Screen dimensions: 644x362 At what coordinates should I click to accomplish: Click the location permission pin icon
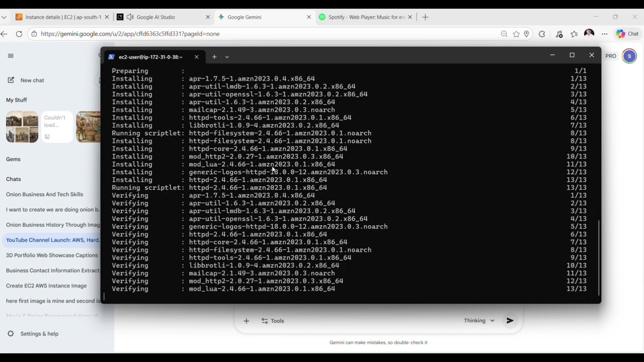pos(526,34)
